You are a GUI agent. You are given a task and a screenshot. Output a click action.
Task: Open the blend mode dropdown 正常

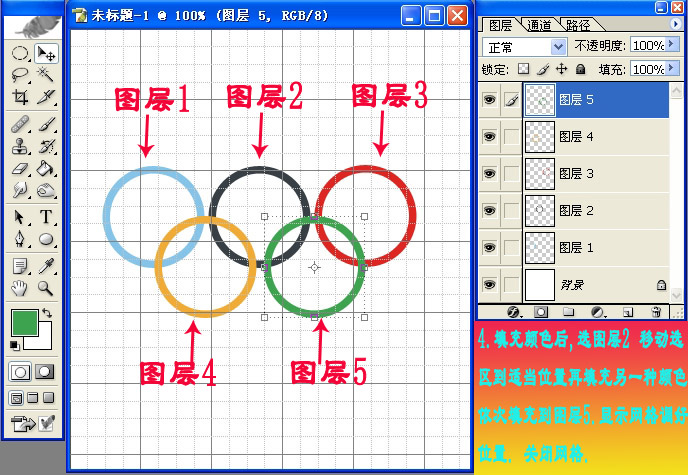click(x=524, y=46)
